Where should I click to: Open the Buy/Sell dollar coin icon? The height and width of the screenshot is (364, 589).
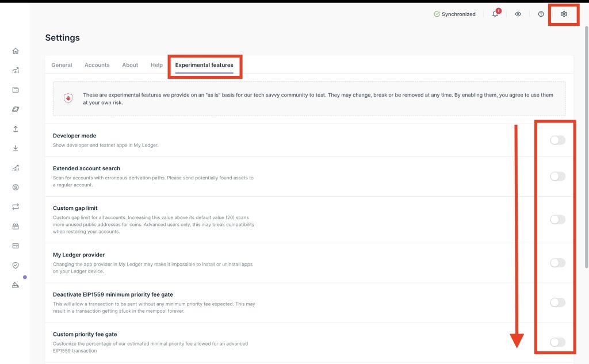click(x=16, y=187)
